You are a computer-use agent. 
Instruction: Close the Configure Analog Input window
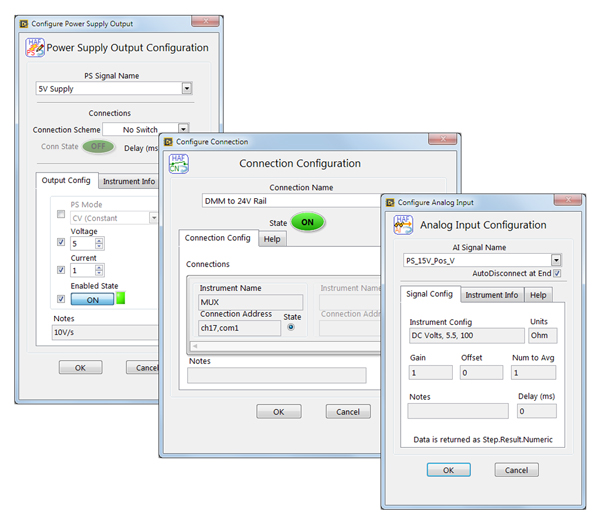[x=568, y=199]
